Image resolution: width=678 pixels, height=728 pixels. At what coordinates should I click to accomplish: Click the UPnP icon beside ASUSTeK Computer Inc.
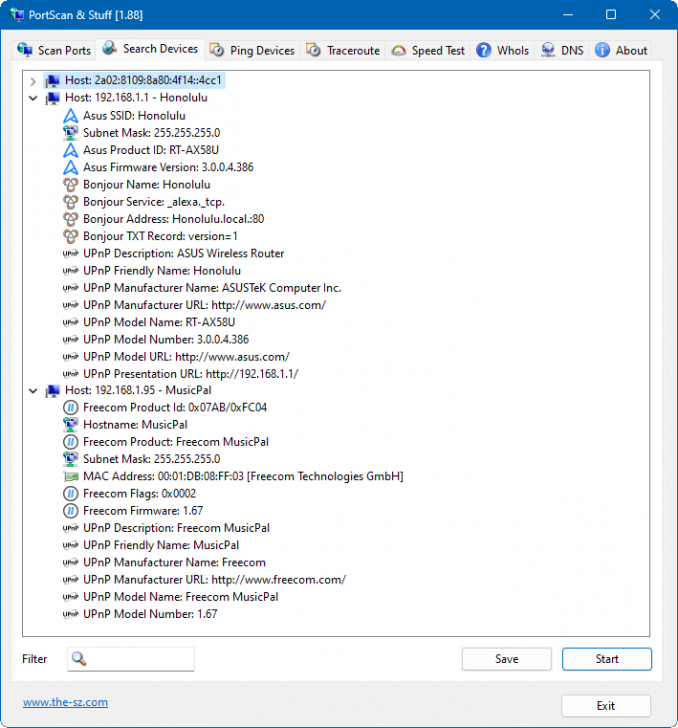tap(70, 288)
